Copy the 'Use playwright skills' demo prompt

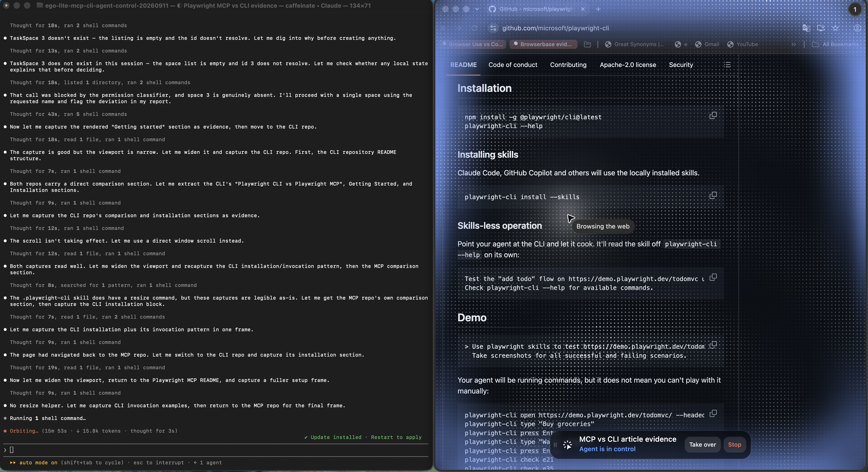(713, 345)
